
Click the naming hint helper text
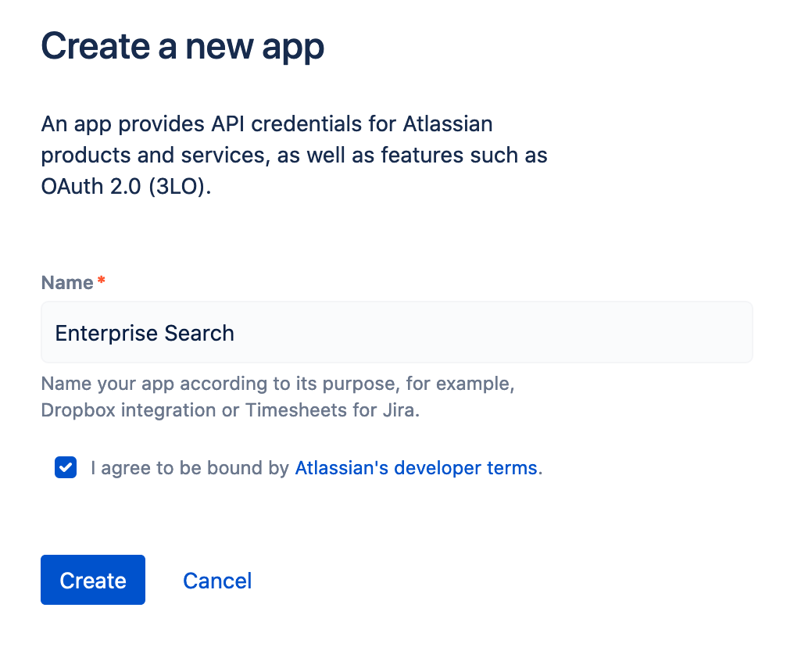click(x=277, y=397)
